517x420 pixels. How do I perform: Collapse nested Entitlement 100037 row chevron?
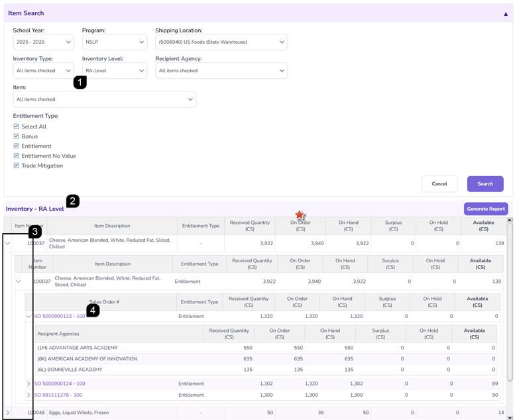[19, 282]
